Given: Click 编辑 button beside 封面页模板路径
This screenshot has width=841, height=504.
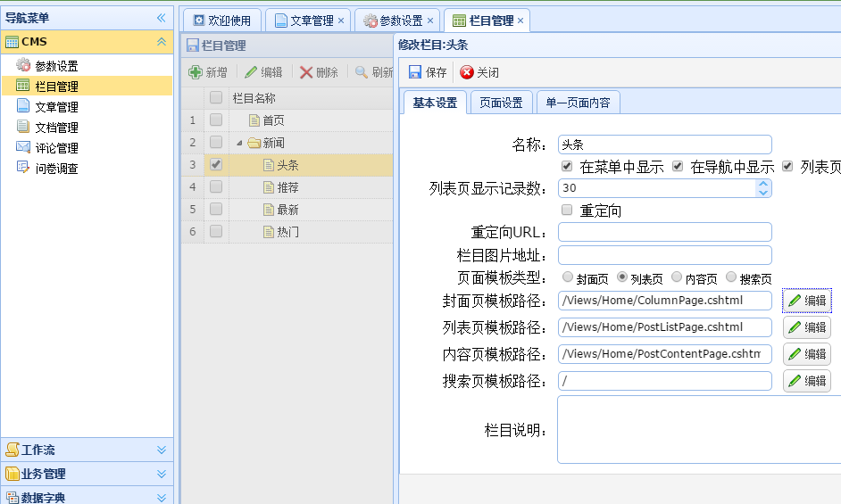Looking at the screenshot, I should (x=807, y=301).
